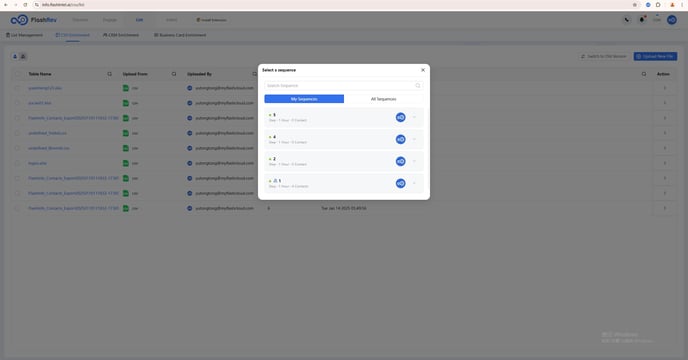
Task: Select sequence named 1
Action: 344,184
